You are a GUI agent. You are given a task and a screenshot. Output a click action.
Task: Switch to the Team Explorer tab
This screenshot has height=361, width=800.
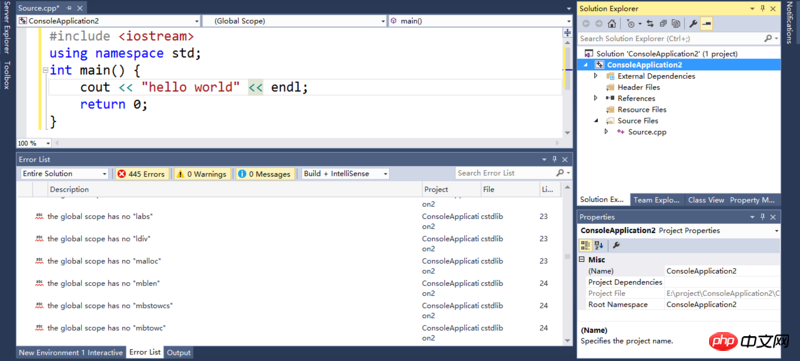coord(656,200)
